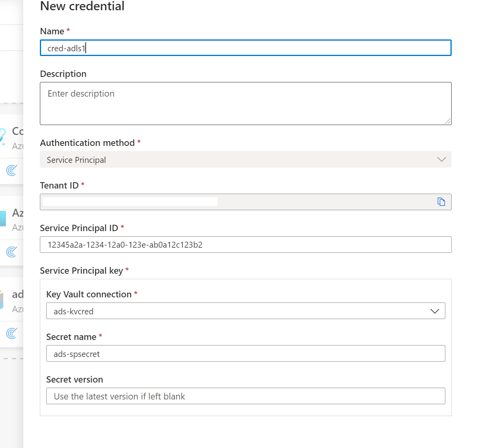
Task: Click the Service Principal ID input
Action: 245,245
